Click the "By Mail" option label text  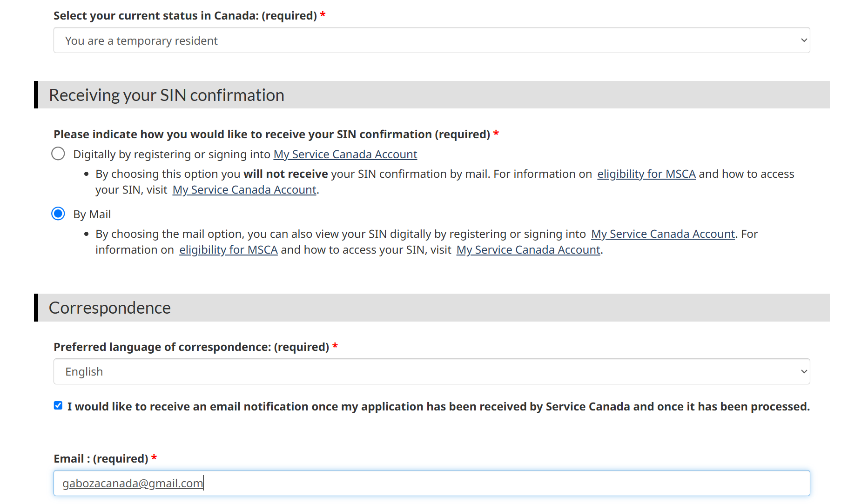coord(92,215)
